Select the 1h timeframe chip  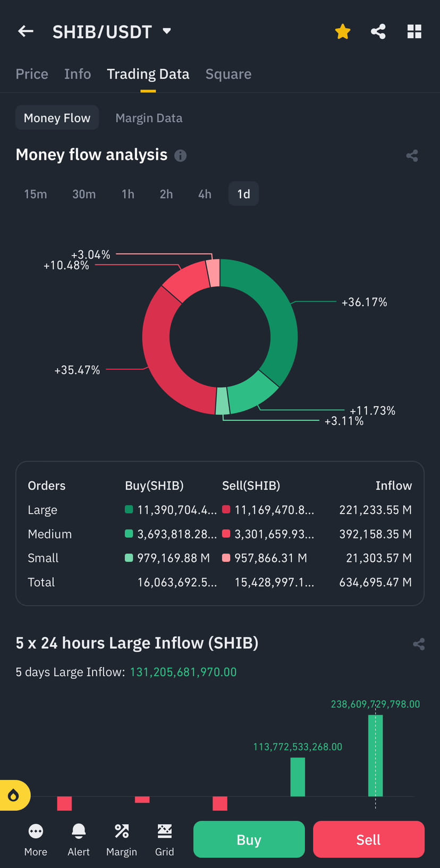coord(128,194)
